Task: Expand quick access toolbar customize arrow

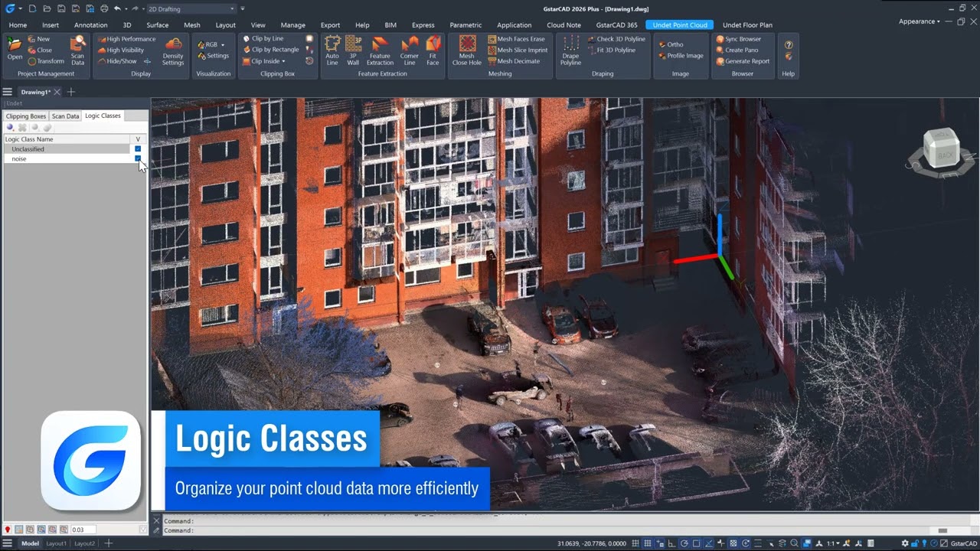Action: 243,8
